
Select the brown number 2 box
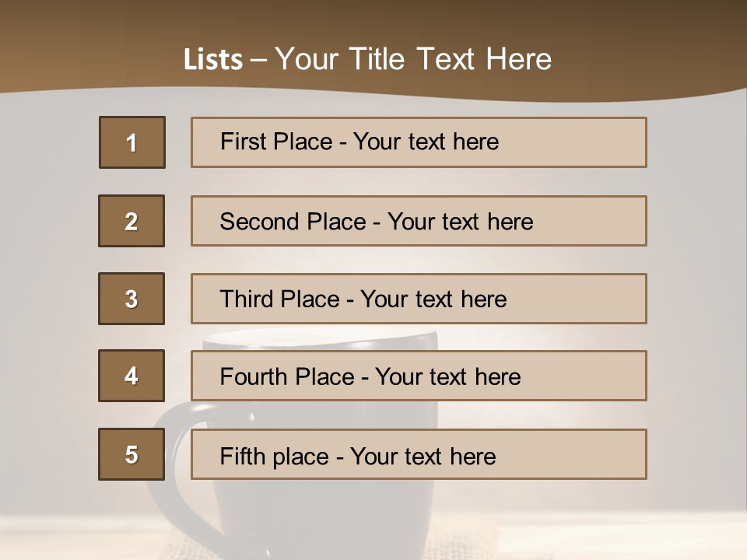click(132, 221)
